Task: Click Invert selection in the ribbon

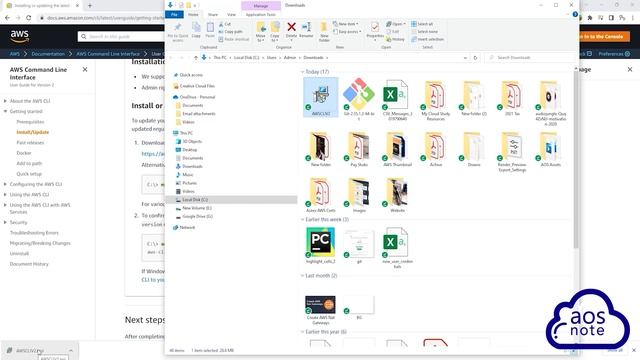Action: click(427, 39)
